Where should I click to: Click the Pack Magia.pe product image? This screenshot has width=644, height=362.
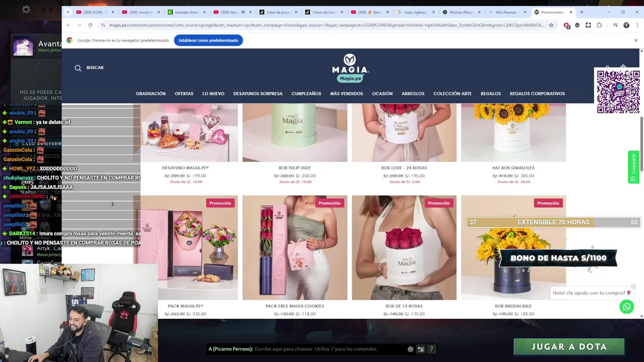click(x=186, y=247)
